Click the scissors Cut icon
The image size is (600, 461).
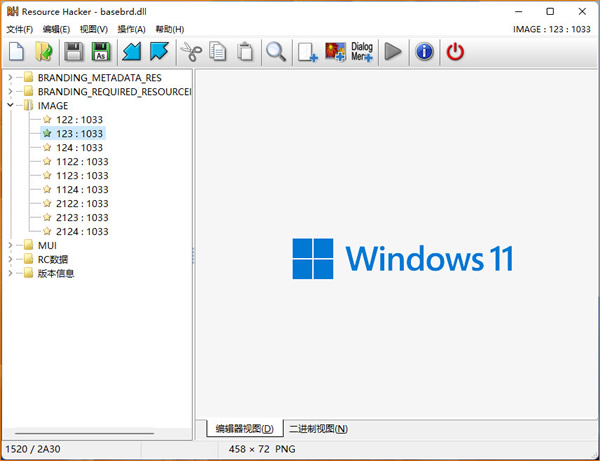tap(191, 52)
